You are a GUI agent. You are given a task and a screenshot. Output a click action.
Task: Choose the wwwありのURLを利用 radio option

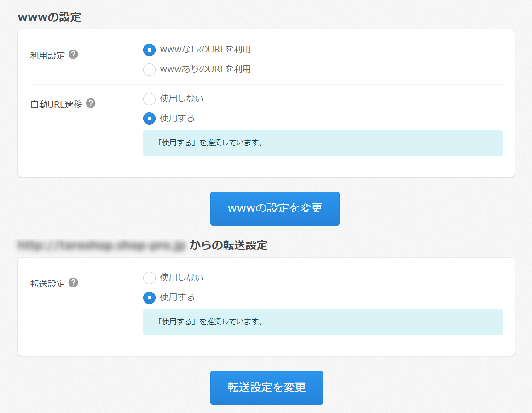tap(149, 69)
